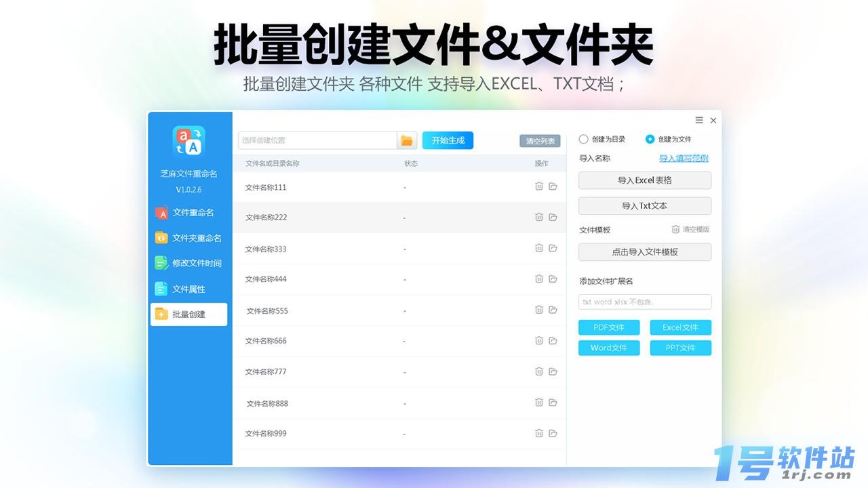Image resolution: width=868 pixels, height=488 pixels.
Task: Click the 文件名称444 row text
Action: coord(266,279)
